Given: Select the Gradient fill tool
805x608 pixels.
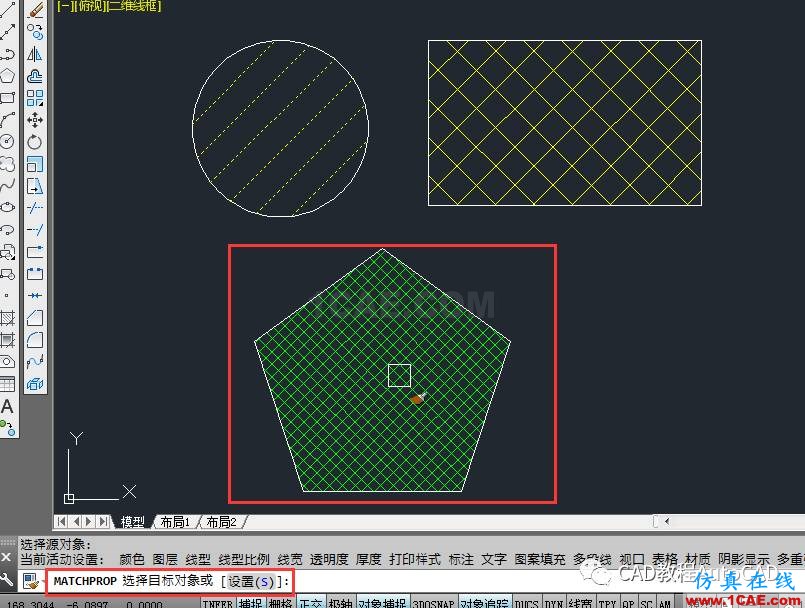Looking at the screenshot, I should 7,339.
